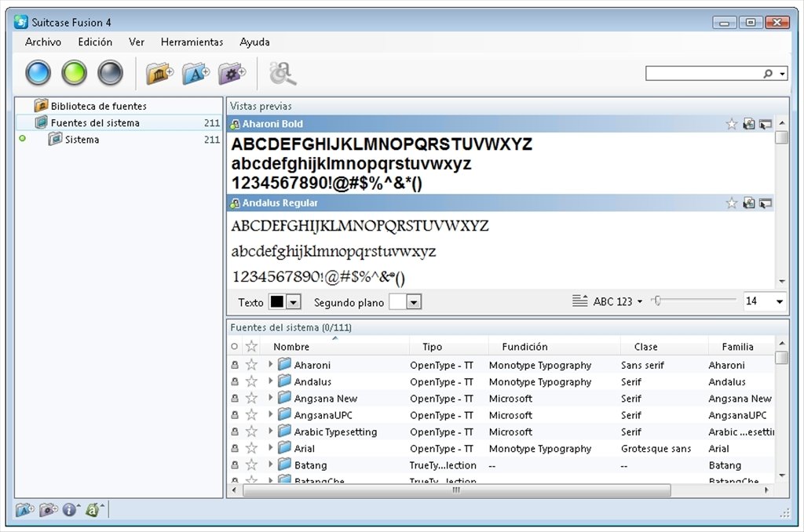The height and width of the screenshot is (532, 804).
Task: Sort by the Tipo column header
Action: coord(448,347)
